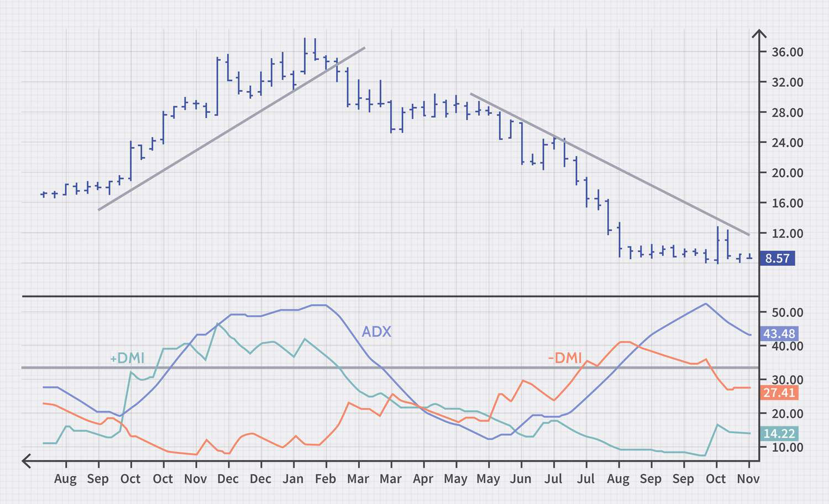This screenshot has width=829, height=504.
Task: Click the 20.00 price axis label
Action: pyautogui.click(x=788, y=173)
